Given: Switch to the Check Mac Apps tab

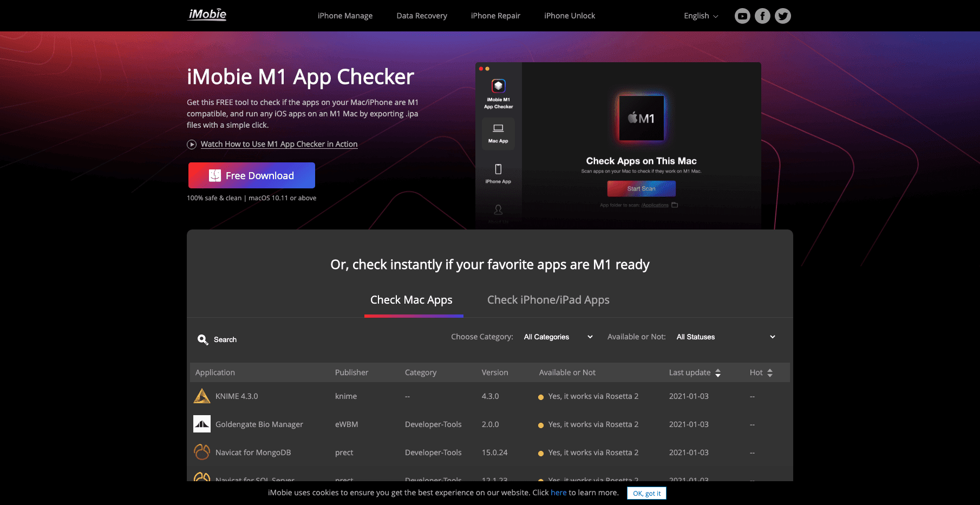Looking at the screenshot, I should coord(411,300).
